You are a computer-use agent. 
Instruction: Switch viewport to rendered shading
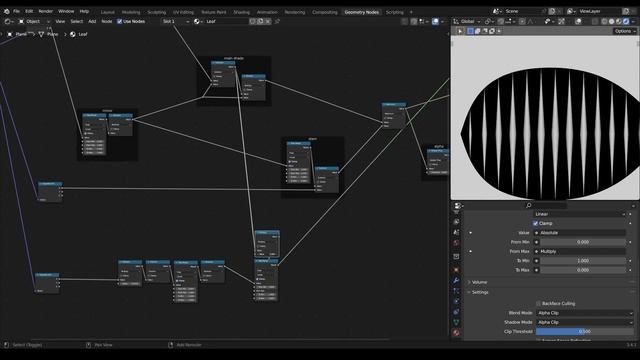click(x=626, y=21)
